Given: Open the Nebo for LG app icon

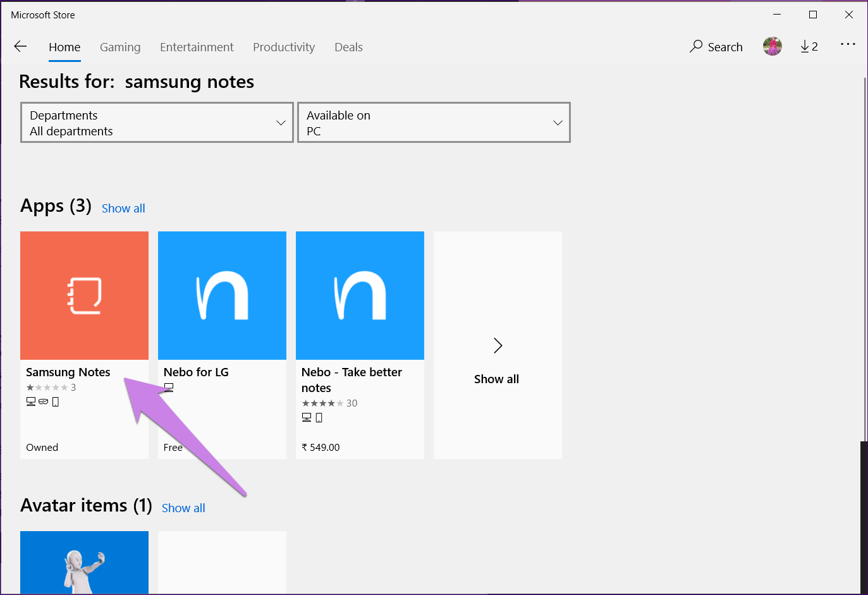Looking at the screenshot, I should tap(222, 295).
